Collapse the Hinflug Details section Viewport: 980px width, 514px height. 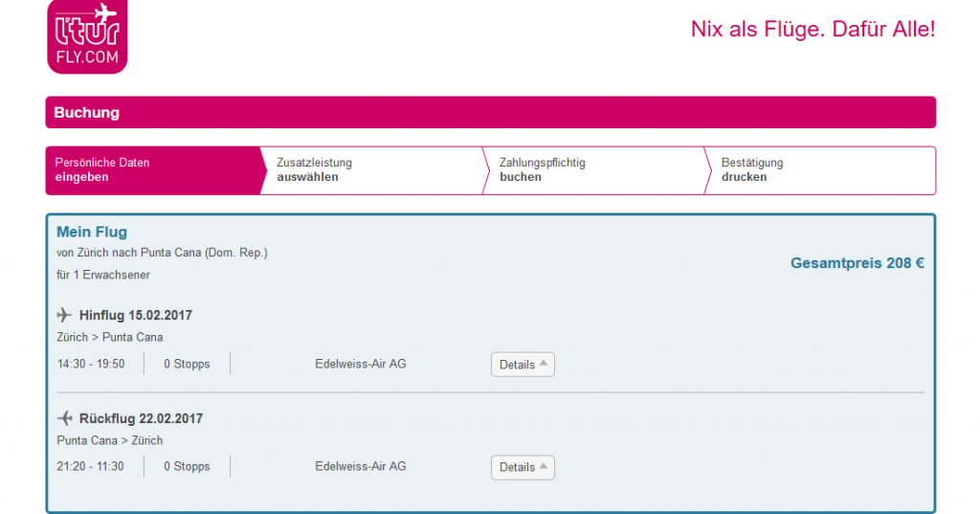[523, 365]
